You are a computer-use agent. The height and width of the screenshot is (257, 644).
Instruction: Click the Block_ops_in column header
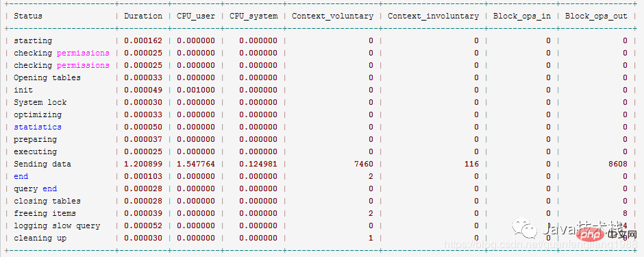point(522,16)
